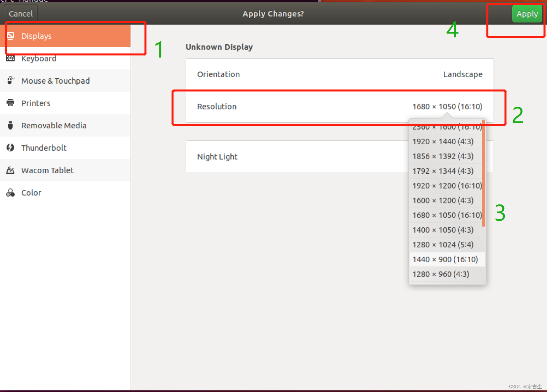Click the Displays icon in the sidebar
The width and height of the screenshot is (547, 392).
coord(11,36)
